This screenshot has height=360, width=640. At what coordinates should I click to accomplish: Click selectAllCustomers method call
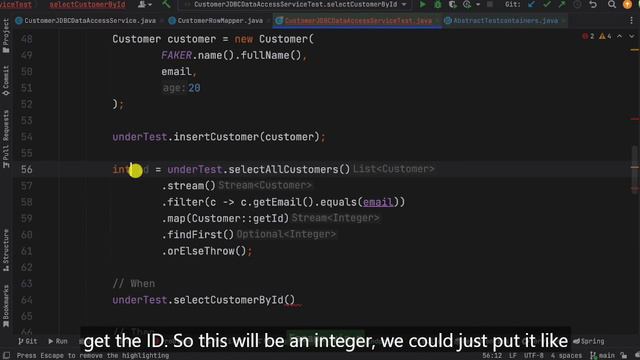tap(289, 169)
